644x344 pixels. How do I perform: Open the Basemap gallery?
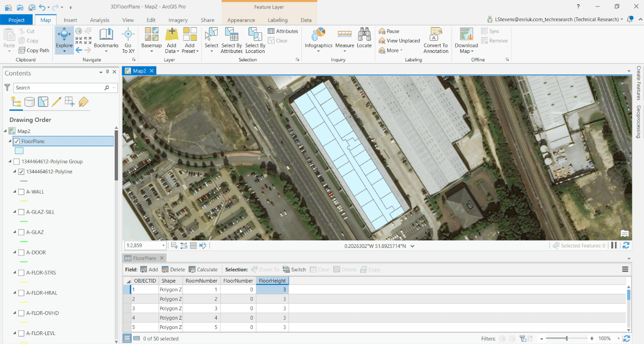pos(151,40)
